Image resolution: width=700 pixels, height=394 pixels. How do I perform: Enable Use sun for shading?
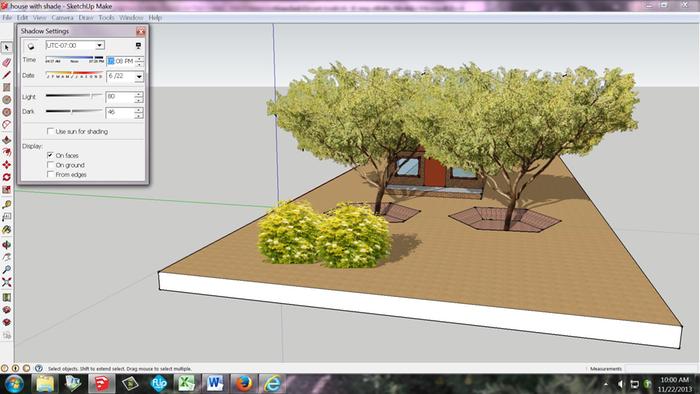click(50, 131)
